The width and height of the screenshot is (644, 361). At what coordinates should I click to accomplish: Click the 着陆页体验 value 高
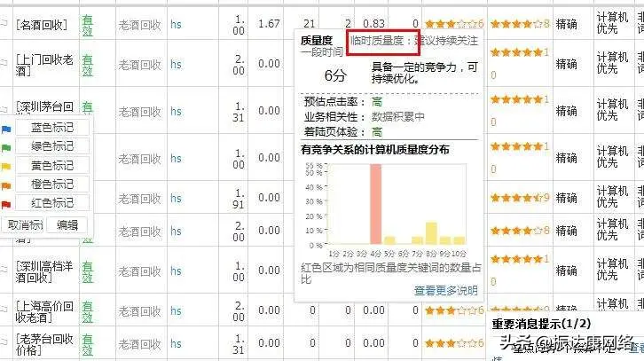(377, 132)
